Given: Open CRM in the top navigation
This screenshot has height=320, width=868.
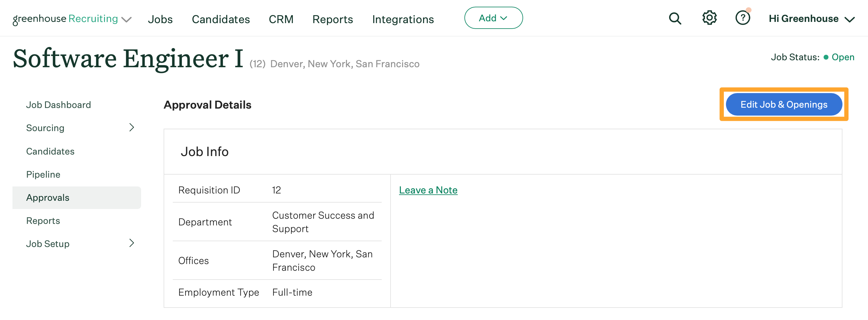Looking at the screenshot, I should tap(281, 19).
